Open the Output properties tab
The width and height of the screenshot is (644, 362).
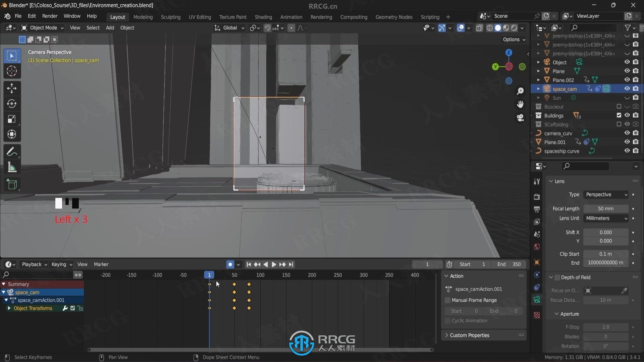537,209
